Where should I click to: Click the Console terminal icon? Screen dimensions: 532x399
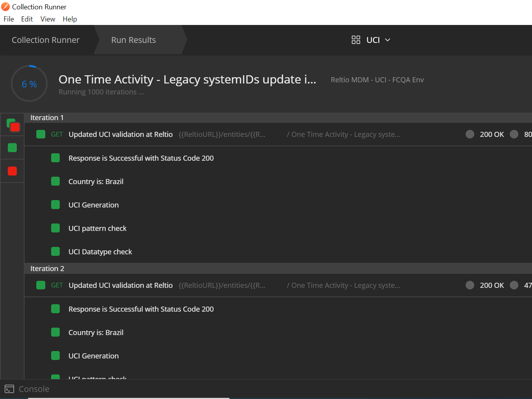tap(9, 389)
